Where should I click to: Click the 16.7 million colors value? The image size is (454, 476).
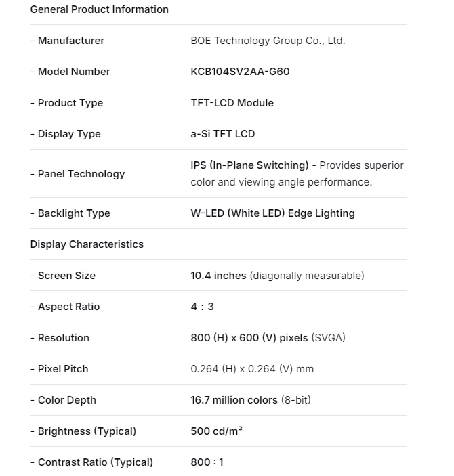click(234, 400)
